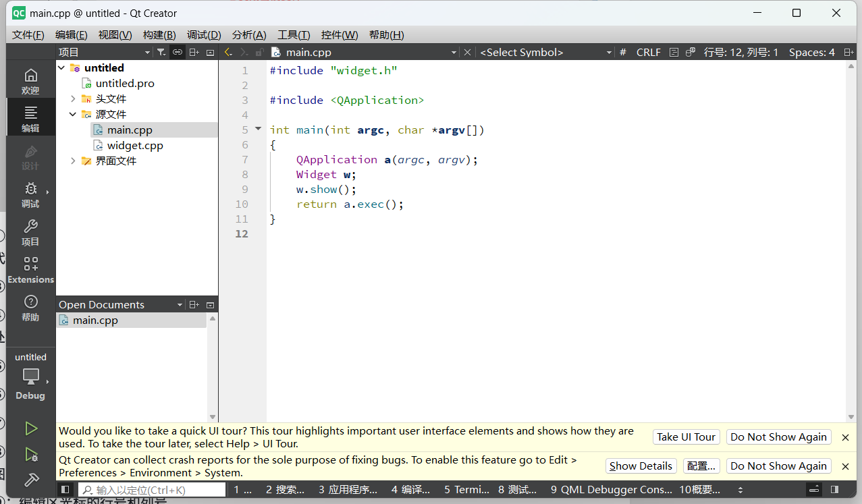This screenshot has height=504, width=862.
Task: Click Do Not Show Again for crash reports
Action: tap(778, 466)
